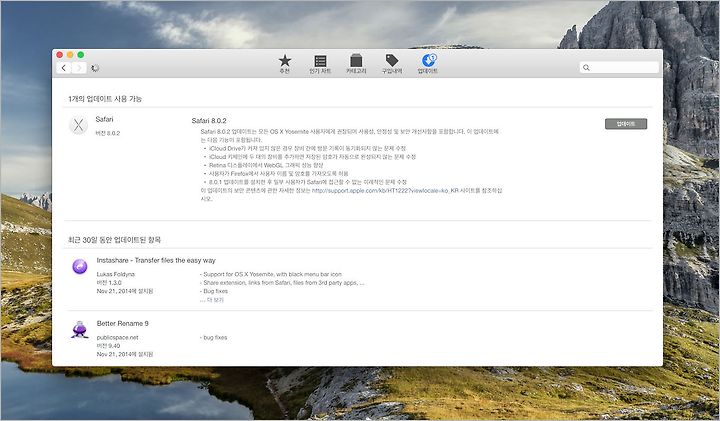Image resolution: width=720 pixels, height=421 pixels.
Task: Open the Top Charts list tab
Action: pyautogui.click(x=320, y=64)
